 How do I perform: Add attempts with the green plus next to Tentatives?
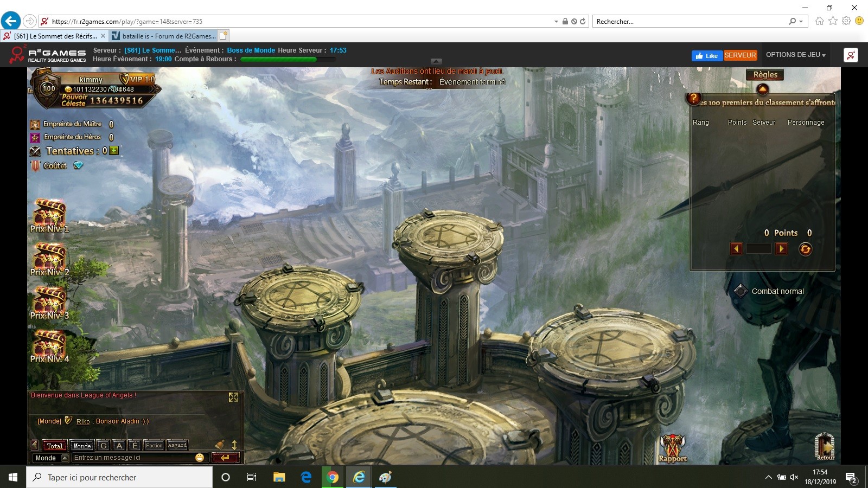point(114,151)
